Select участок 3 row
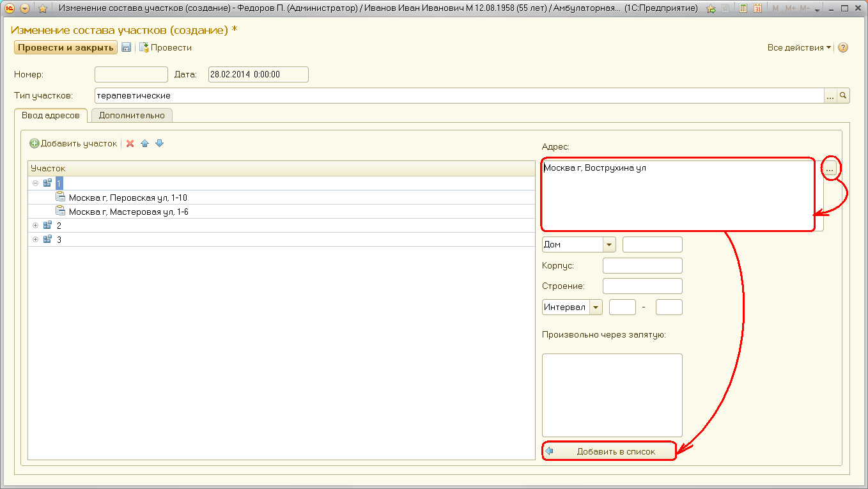Image resolution: width=868 pixels, height=489 pixels. [281, 240]
